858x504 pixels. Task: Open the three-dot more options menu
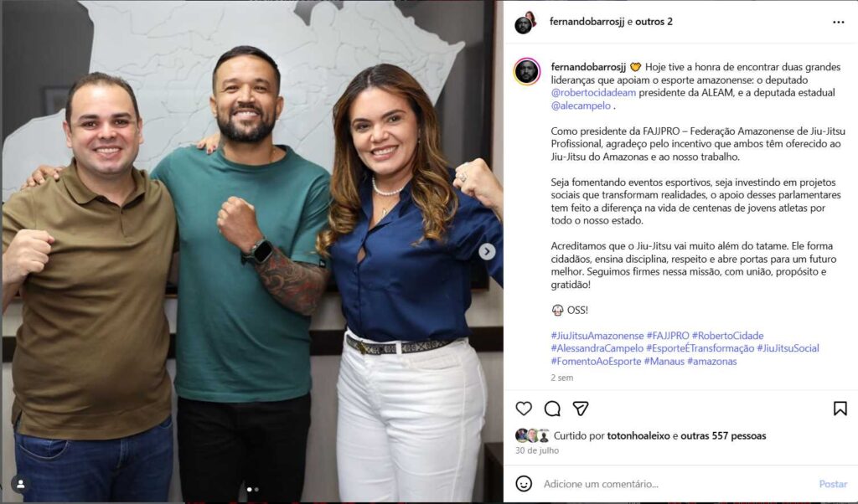pos(838,22)
